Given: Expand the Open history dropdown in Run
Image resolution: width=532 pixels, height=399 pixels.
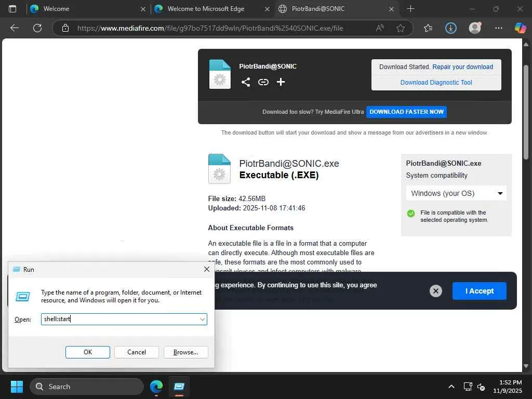Looking at the screenshot, I should pyautogui.click(x=202, y=320).
